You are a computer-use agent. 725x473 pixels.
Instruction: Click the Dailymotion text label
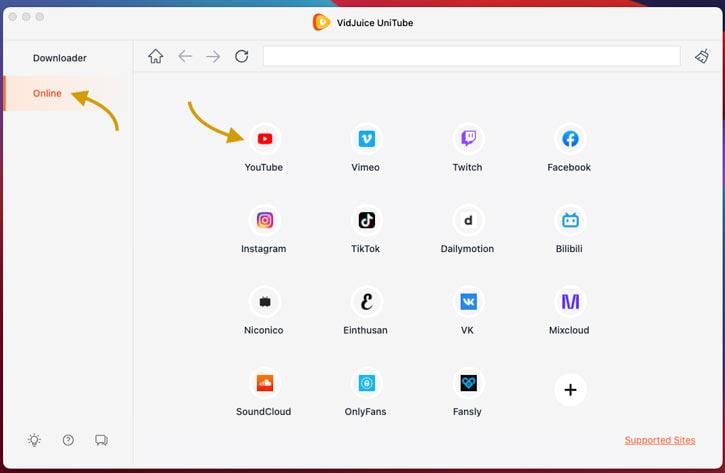467,249
